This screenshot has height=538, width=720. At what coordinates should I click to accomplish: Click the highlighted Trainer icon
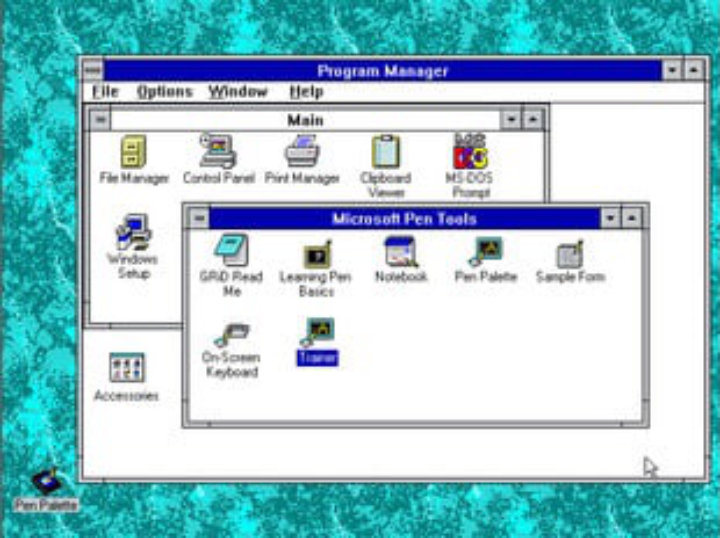tap(317, 332)
